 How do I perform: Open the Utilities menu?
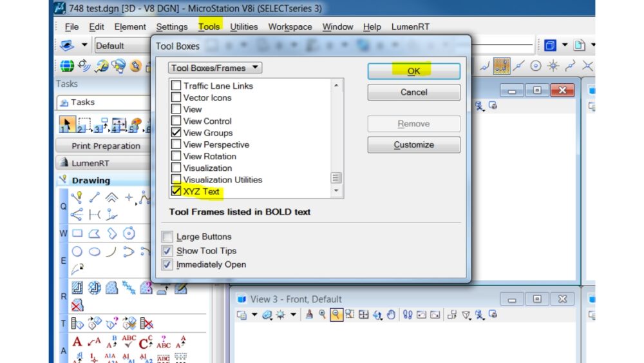coord(243,26)
